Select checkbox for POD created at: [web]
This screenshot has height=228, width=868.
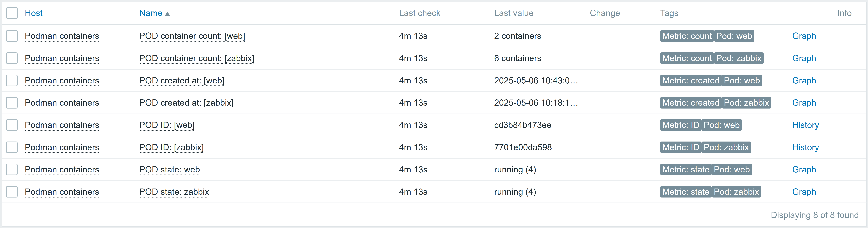[12, 80]
